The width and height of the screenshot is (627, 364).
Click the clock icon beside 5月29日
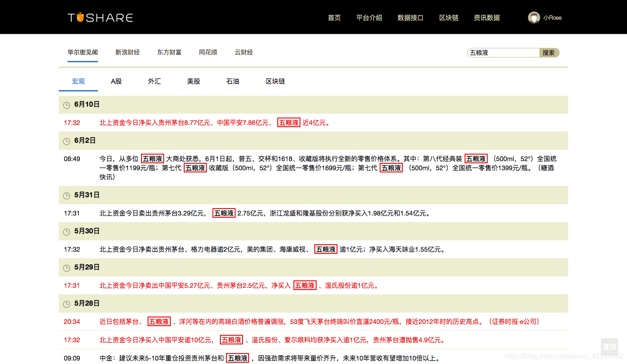67,268
